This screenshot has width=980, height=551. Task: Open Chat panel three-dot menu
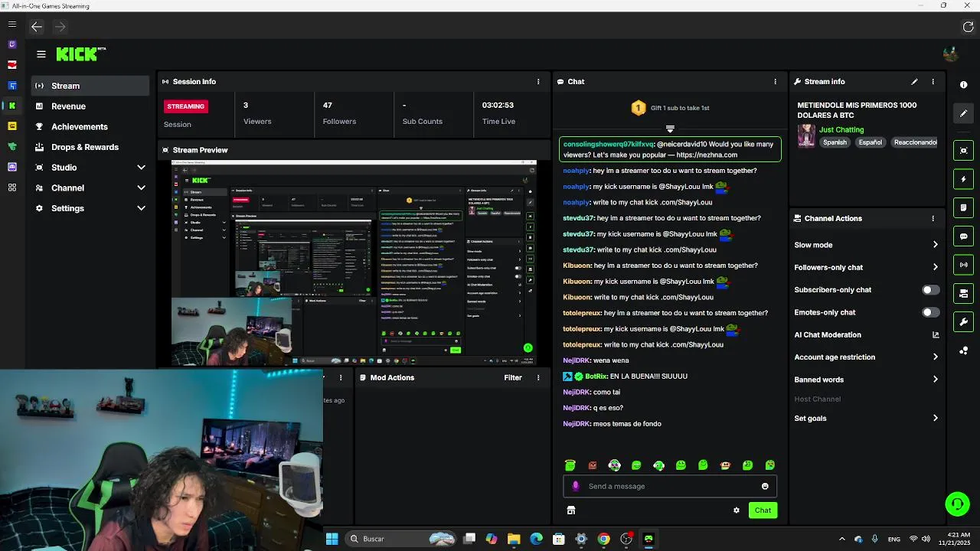(x=775, y=82)
